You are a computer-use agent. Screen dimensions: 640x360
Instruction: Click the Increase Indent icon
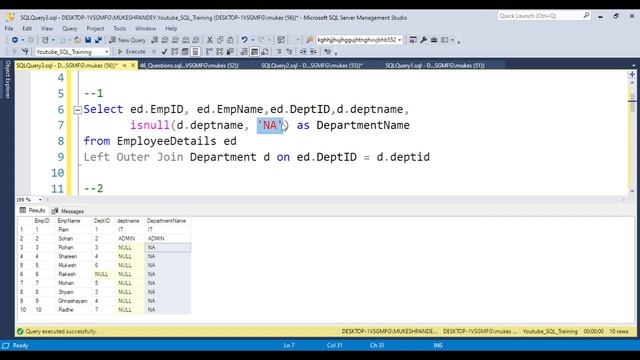tap(313, 52)
